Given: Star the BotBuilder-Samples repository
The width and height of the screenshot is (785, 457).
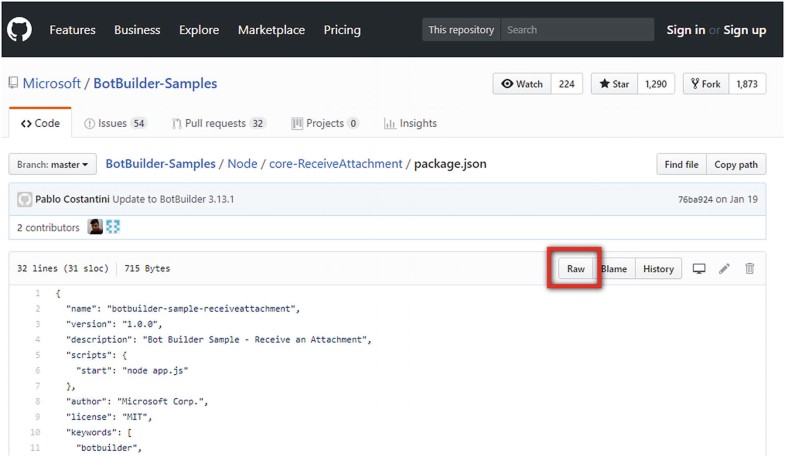Looking at the screenshot, I should pos(614,84).
